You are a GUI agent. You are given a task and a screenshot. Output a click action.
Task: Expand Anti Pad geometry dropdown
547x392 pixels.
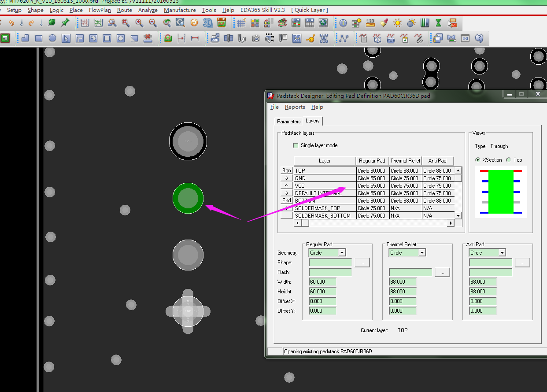coord(502,253)
